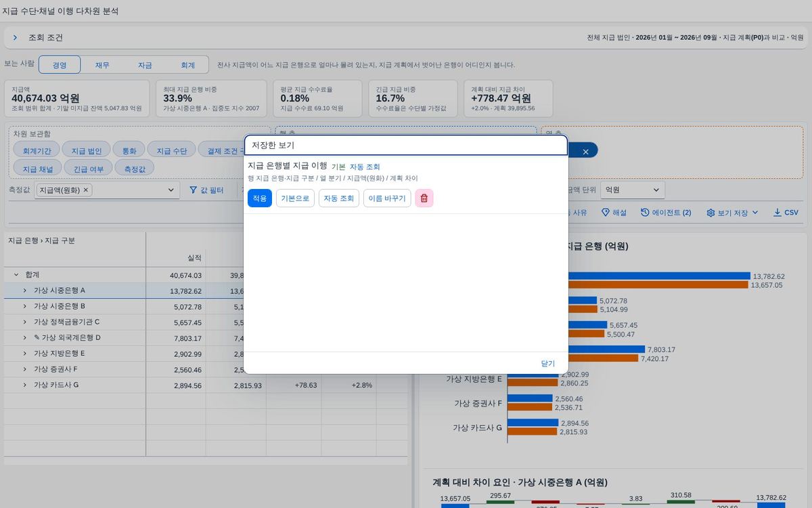Pick the 측정값 dimension chip
This screenshot has height=508, width=812.
[135, 168]
